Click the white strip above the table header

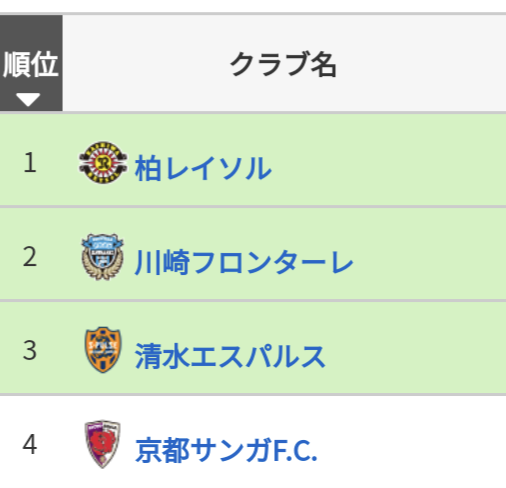(x=253, y=6)
